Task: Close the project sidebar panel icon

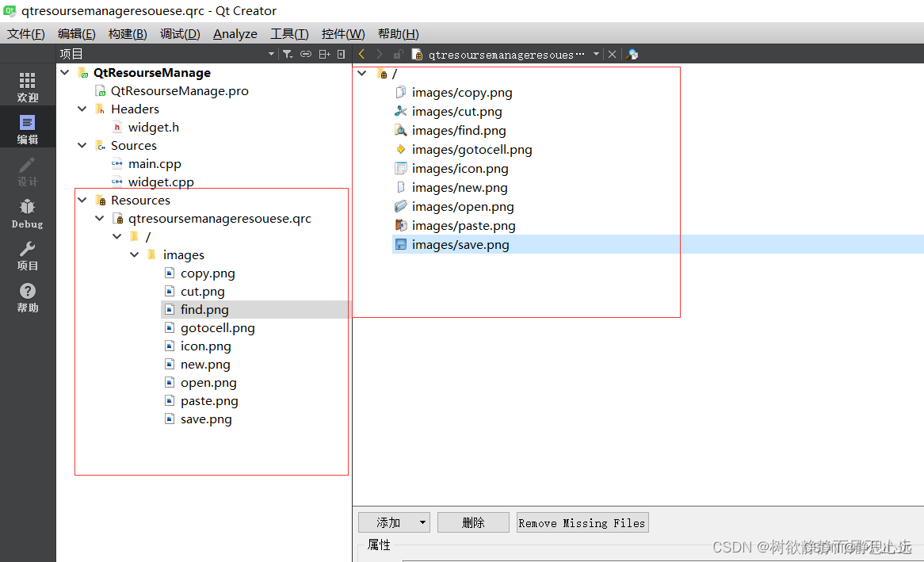Action: tap(342, 54)
